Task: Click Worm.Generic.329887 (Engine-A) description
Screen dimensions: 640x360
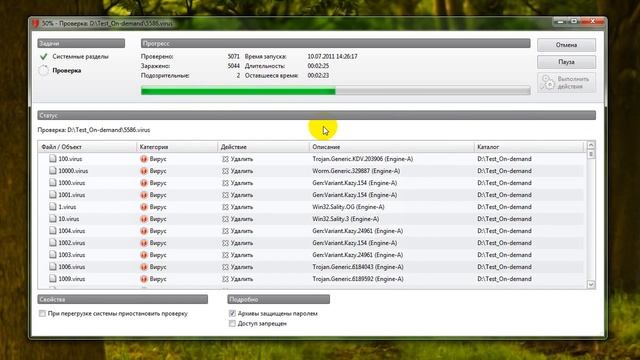Action: (356, 171)
